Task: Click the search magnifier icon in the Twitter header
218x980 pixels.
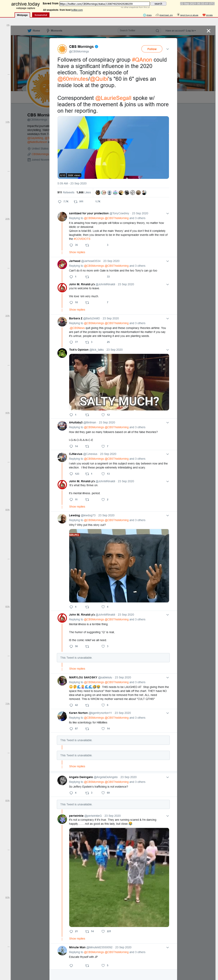Action: click(x=157, y=31)
